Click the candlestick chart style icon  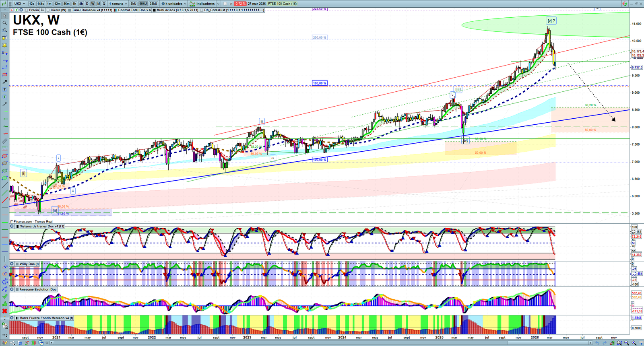point(5,4)
